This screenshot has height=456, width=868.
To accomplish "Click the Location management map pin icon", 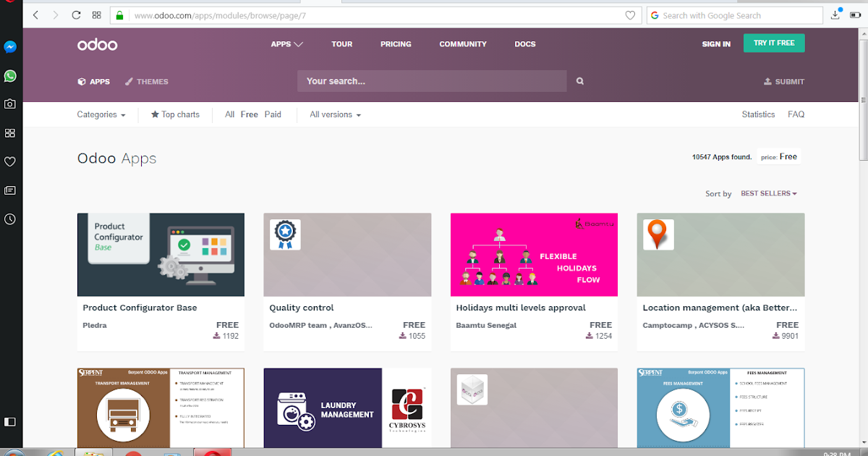I will (658, 235).
